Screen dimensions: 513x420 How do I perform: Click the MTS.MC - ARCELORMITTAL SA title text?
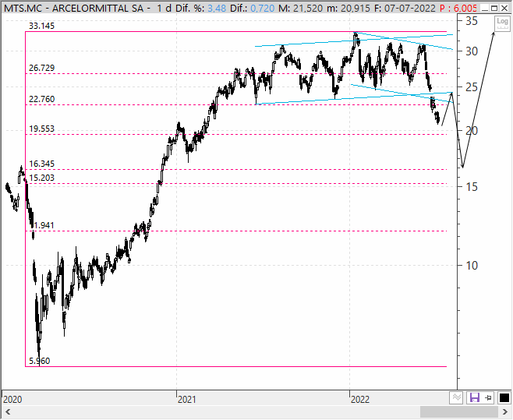click(x=73, y=8)
